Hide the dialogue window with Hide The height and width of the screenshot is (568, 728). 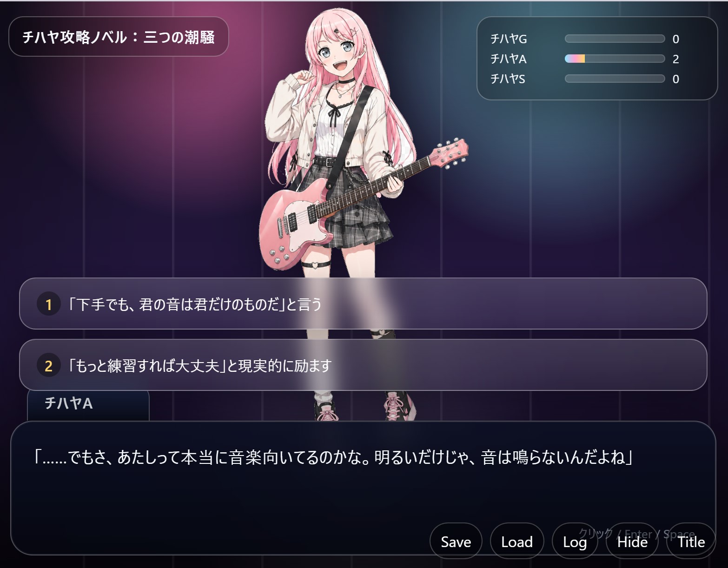632,542
